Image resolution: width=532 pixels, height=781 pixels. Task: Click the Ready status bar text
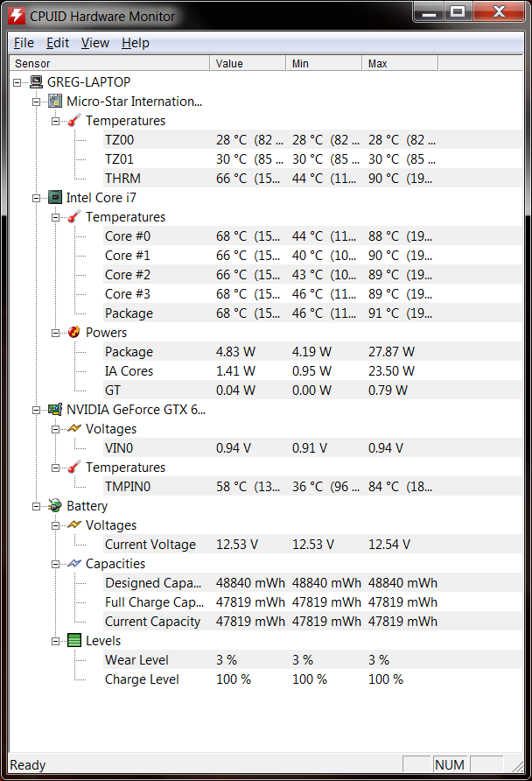pos(28,765)
